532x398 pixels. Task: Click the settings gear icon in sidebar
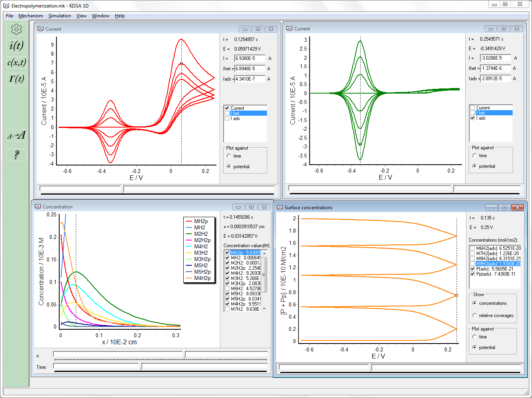point(16,29)
